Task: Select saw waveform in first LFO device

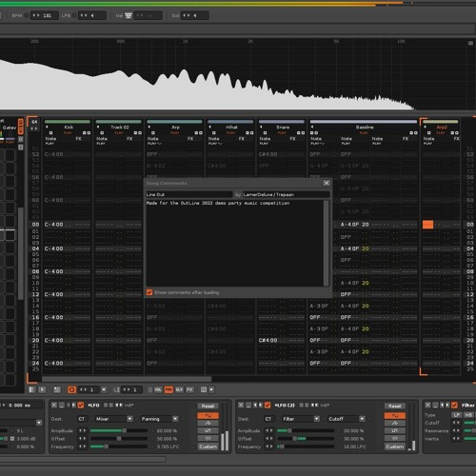Action: tap(208, 423)
